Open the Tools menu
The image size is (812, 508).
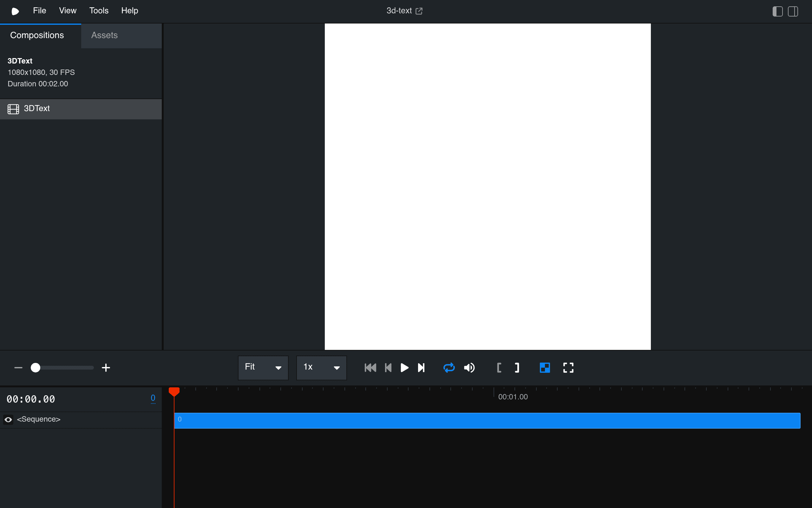99,11
